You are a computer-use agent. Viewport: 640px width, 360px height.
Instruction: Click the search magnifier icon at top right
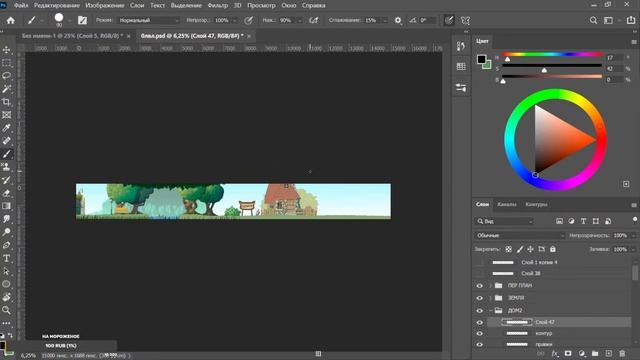pos(593,20)
